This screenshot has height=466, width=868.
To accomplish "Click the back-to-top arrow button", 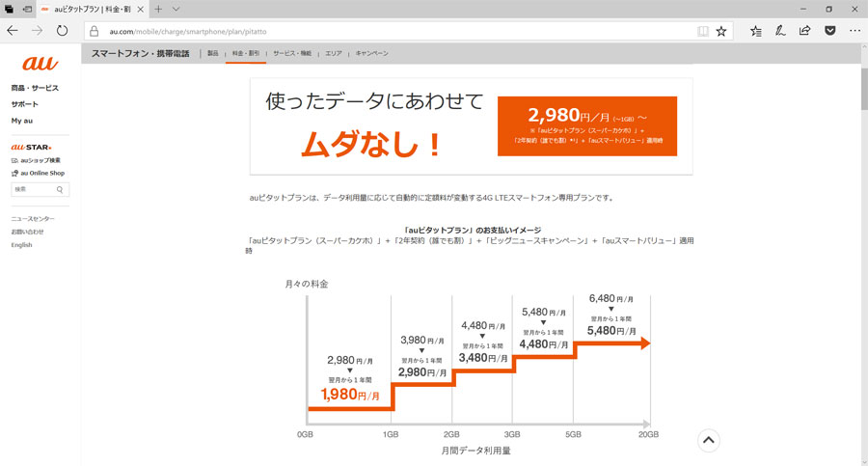I will (x=708, y=441).
